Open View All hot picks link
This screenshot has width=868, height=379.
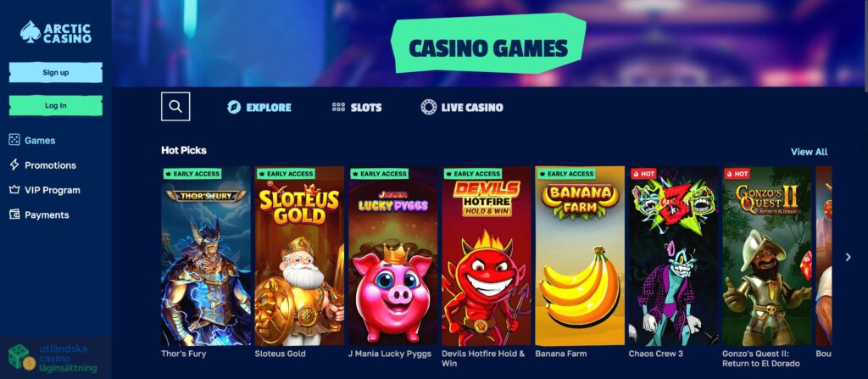809,152
